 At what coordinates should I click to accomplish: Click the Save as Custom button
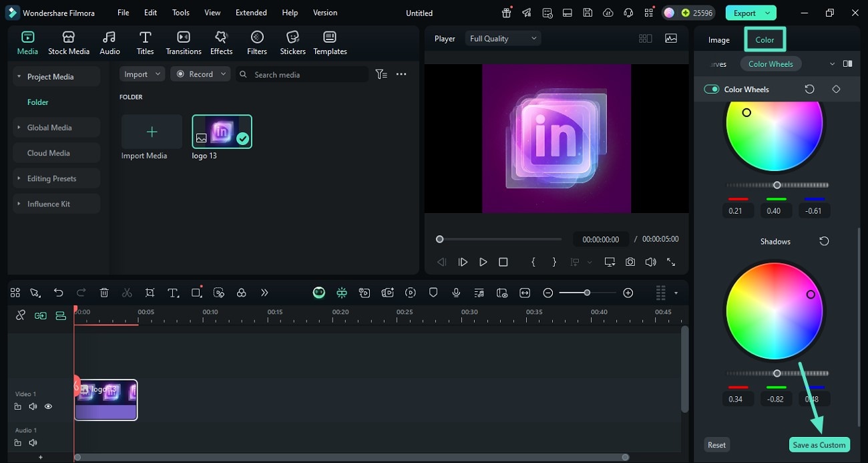[819, 445]
